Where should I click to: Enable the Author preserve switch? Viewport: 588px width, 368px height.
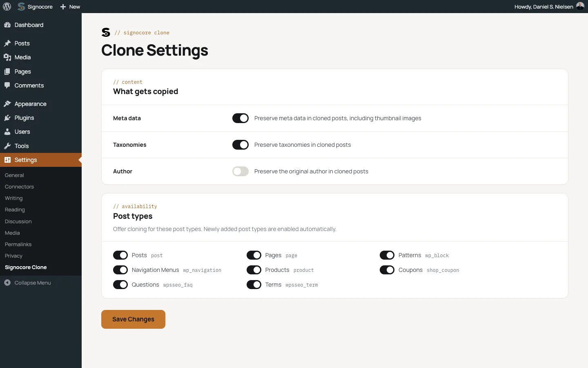(241, 171)
